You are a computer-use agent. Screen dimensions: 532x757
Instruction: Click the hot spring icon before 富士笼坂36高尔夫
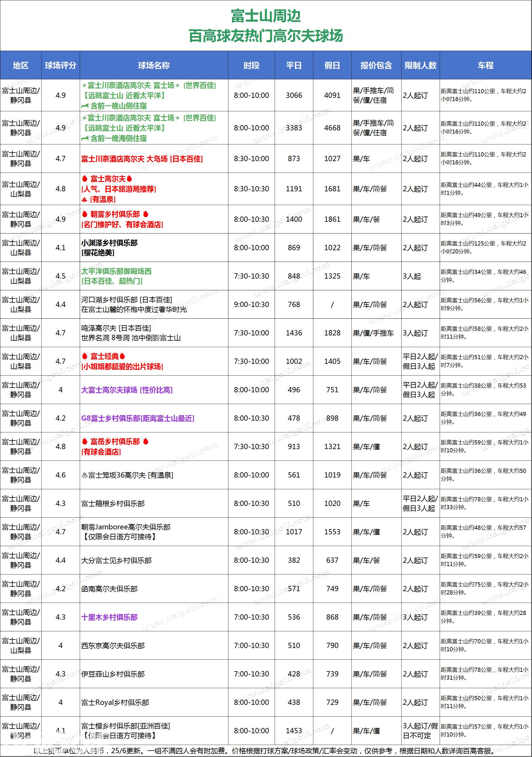click(x=84, y=475)
